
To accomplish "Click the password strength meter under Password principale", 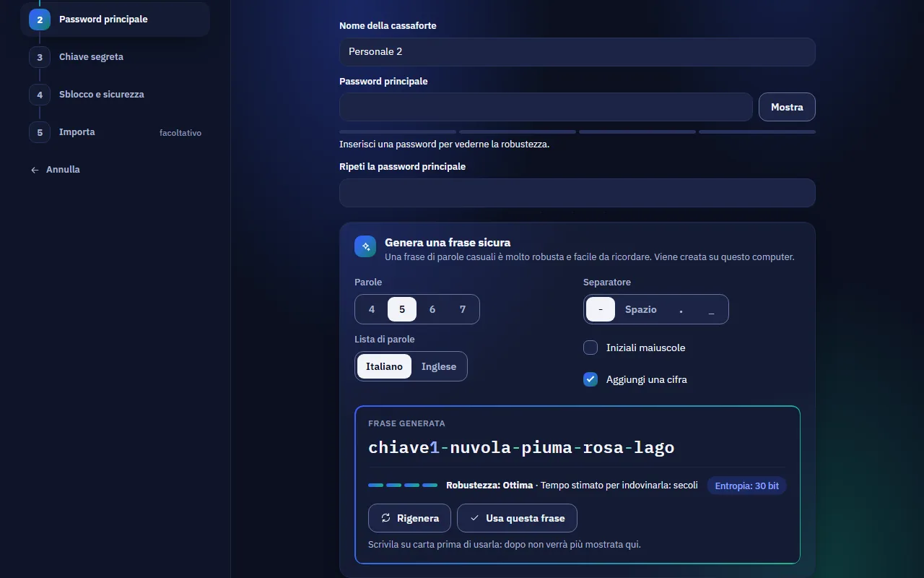I will pos(577,132).
